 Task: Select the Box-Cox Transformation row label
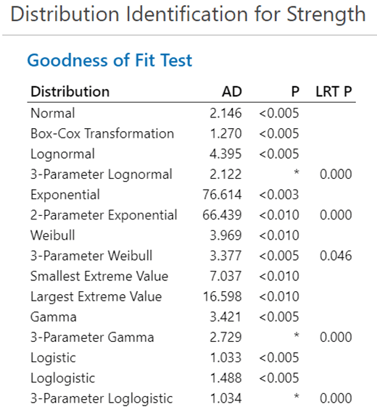(102, 134)
